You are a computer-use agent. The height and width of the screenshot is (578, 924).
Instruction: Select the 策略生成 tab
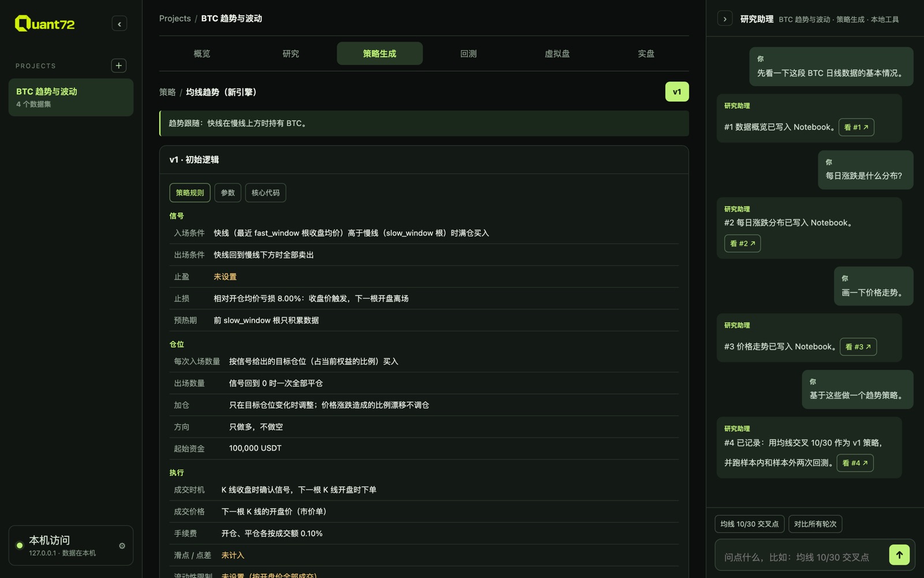point(379,54)
